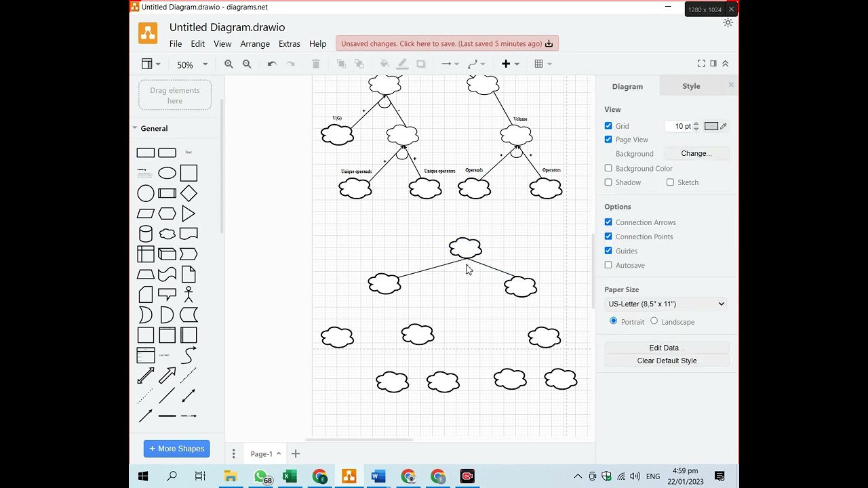Open the view layout dropdown in toolbar
Screen dimensions: 868x488
[151, 64]
